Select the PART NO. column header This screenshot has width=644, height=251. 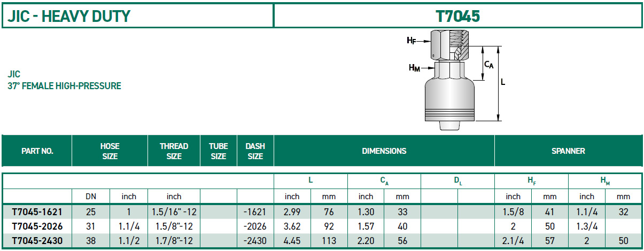37,151
